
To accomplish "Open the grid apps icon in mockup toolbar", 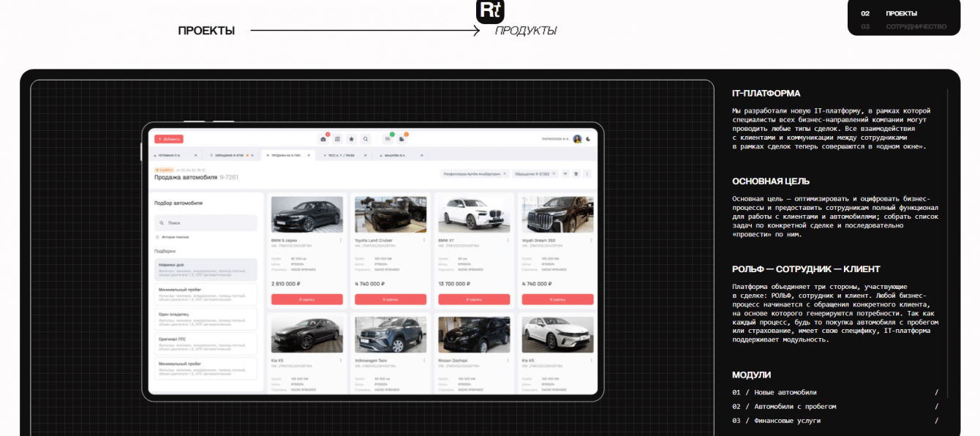I will pos(337,139).
